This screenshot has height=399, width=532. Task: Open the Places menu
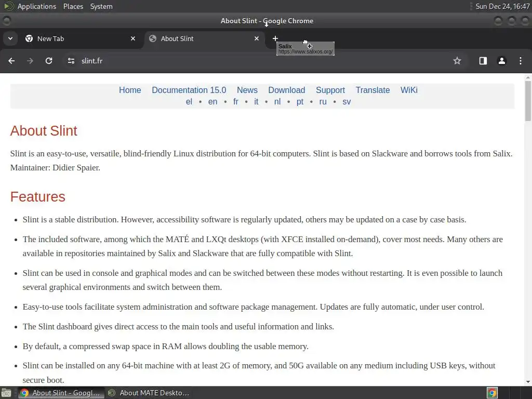coord(73,6)
